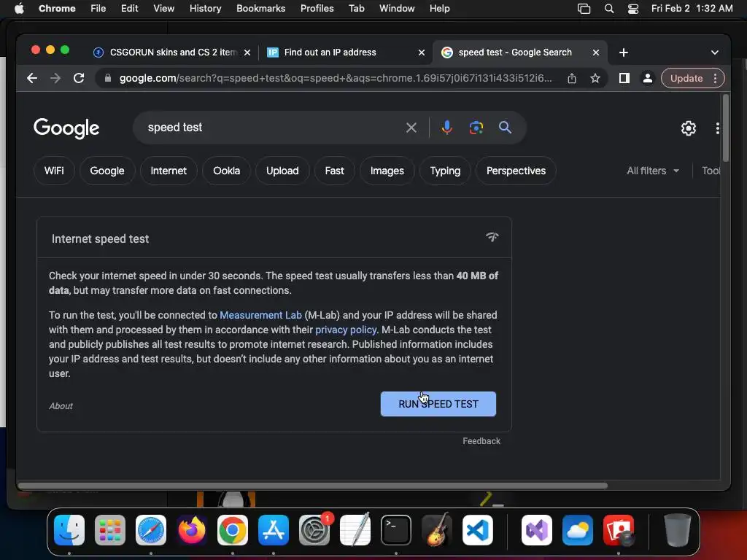Open Google apps dots menu
Viewport: 747px width, 560px height.
click(x=718, y=128)
